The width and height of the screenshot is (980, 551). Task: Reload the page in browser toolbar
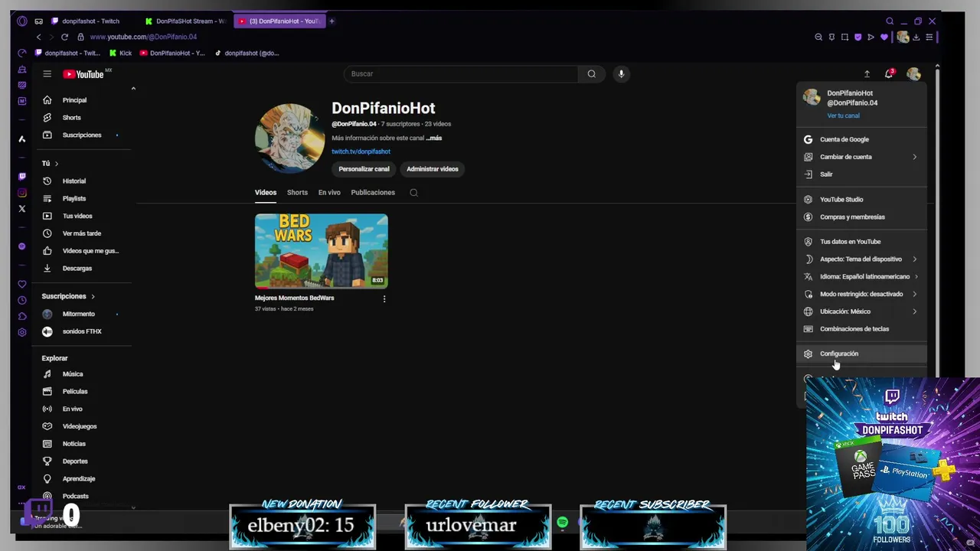tap(64, 37)
